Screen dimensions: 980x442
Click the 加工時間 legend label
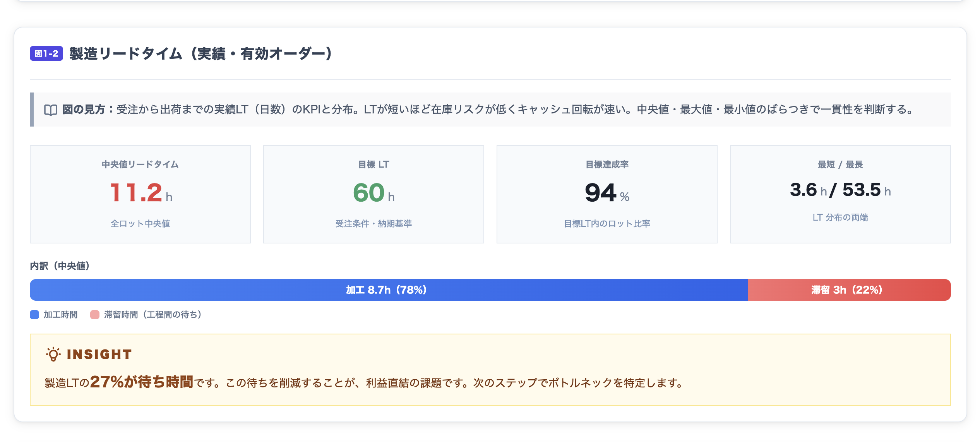click(x=60, y=315)
